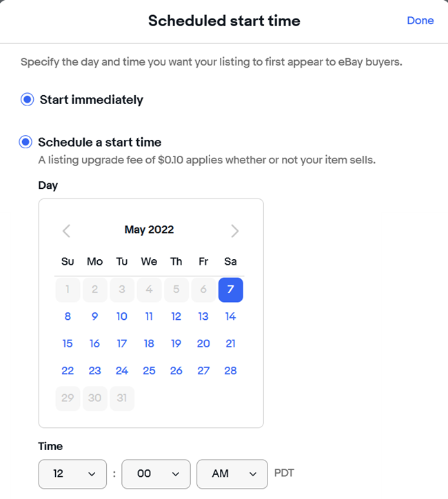Open the hour dropdown showing 12
The height and width of the screenshot is (499, 448).
[72, 474]
